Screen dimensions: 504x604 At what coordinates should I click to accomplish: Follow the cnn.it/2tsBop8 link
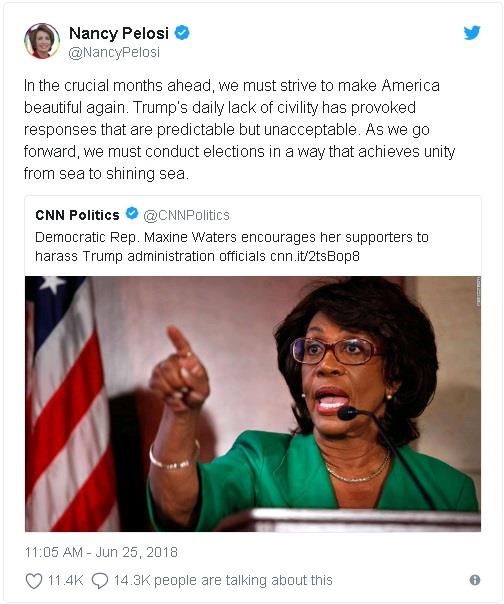click(315, 256)
